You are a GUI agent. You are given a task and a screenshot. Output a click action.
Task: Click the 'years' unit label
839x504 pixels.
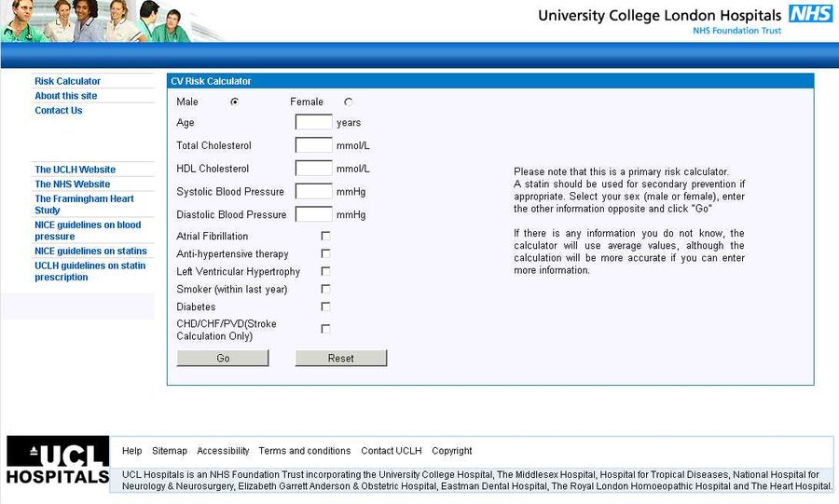349,122
